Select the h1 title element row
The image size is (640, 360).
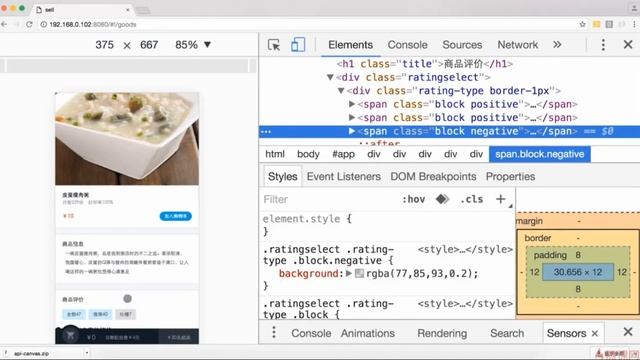pyautogui.click(x=424, y=64)
